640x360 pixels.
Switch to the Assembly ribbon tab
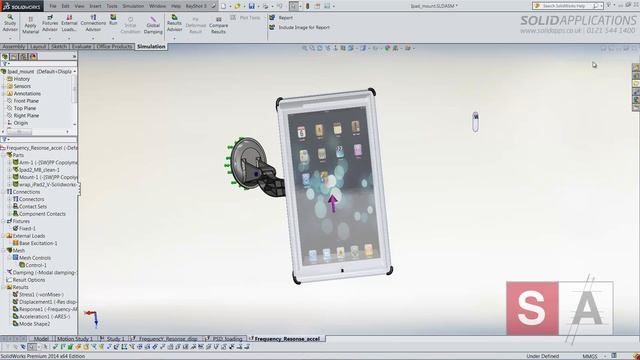tap(13, 47)
